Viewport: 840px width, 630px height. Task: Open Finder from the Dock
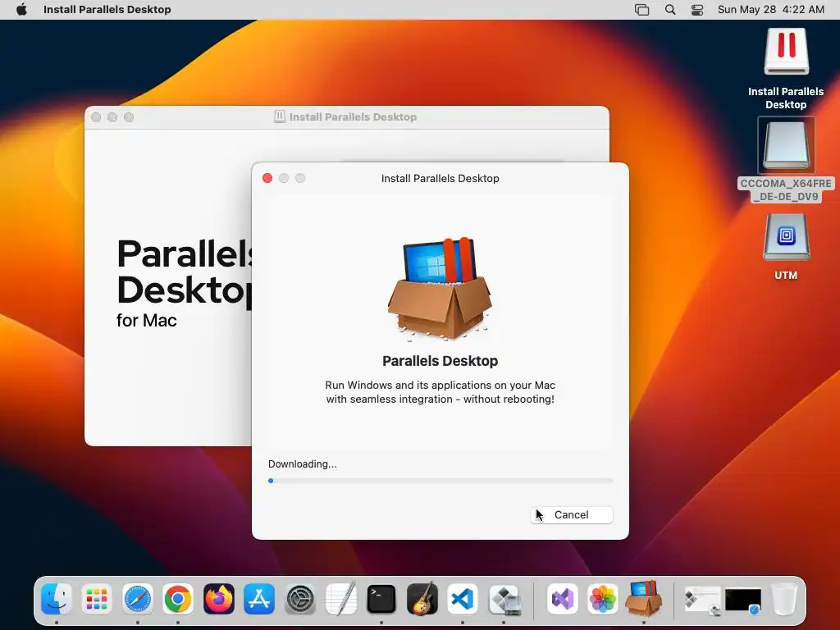pyautogui.click(x=57, y=598)
